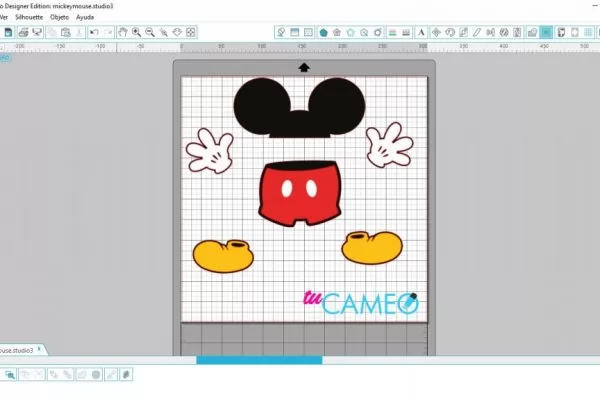The height and width of the screenshot is (400, 600).
Task: Open the Rotate panel icon
Action: 450,33
